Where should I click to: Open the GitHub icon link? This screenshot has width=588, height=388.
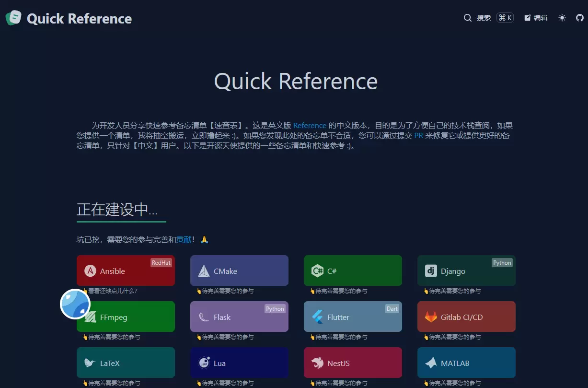[x=580, y=18]
